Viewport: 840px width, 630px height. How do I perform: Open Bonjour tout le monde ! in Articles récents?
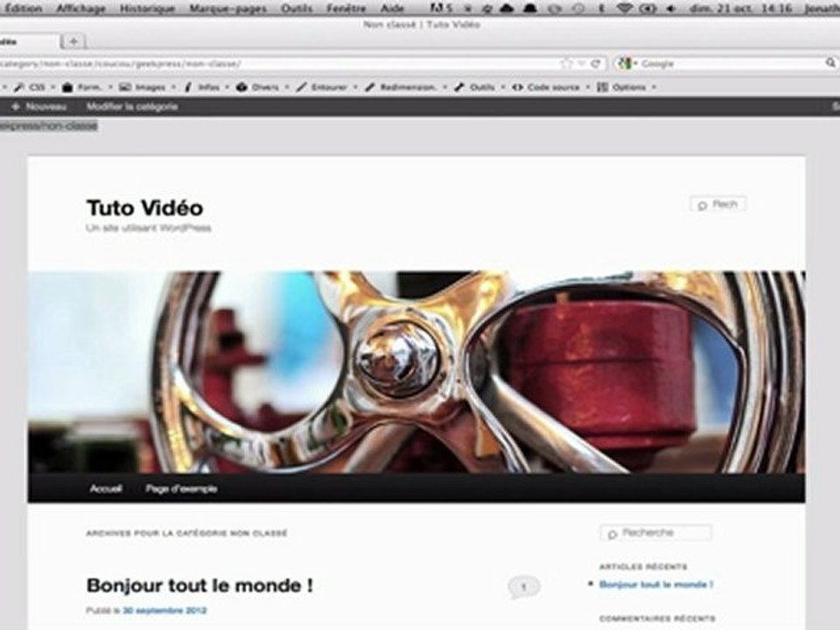(655, 584)
